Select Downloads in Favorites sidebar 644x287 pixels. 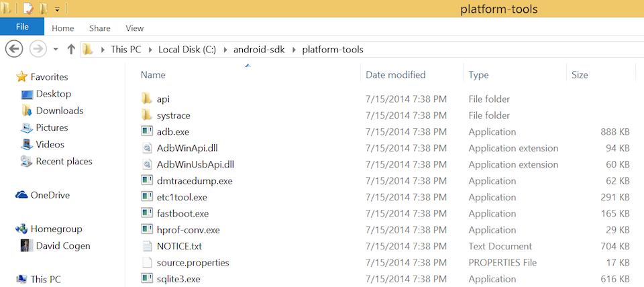59,111
